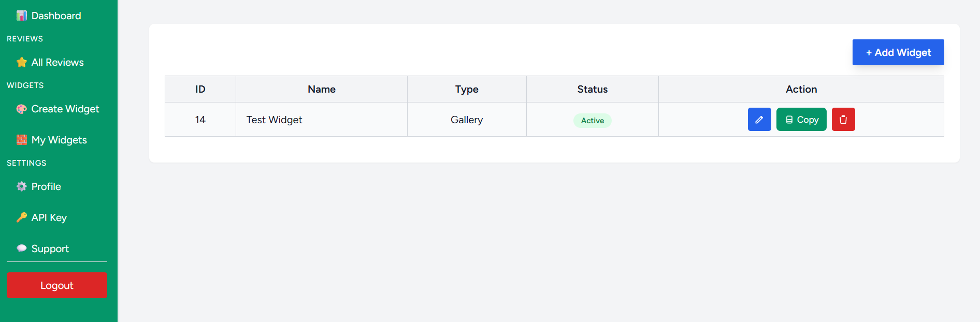980x322 pixels.
Task: Click the Active status badge
Action: pos(593,121)
